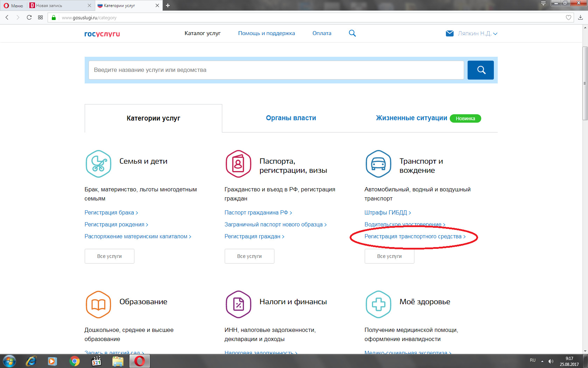Close the Новая запись tab
The width and height of the screenshot is (588, 368).
(89, 6)
